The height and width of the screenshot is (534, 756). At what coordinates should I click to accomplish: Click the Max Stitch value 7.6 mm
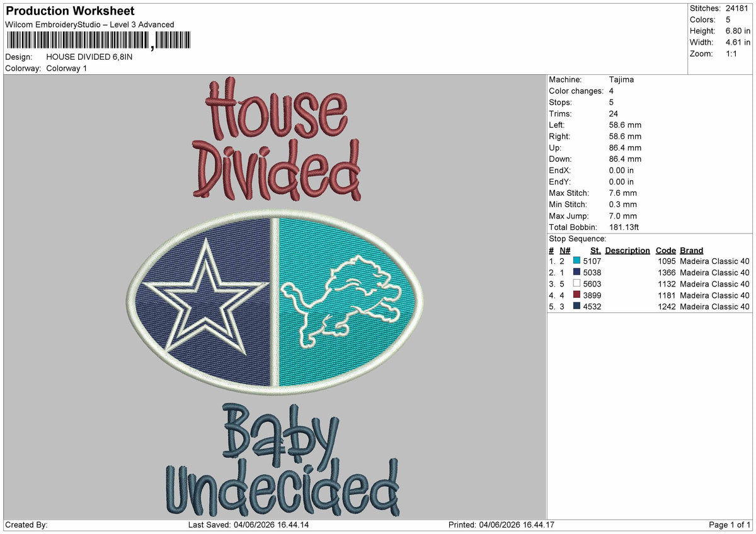623,193
